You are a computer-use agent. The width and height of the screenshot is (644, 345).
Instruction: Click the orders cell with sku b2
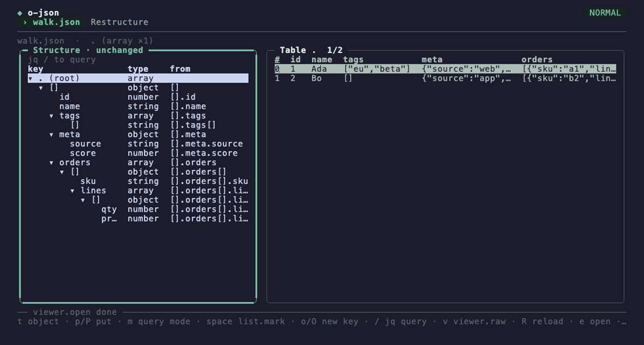click(569, 78)
